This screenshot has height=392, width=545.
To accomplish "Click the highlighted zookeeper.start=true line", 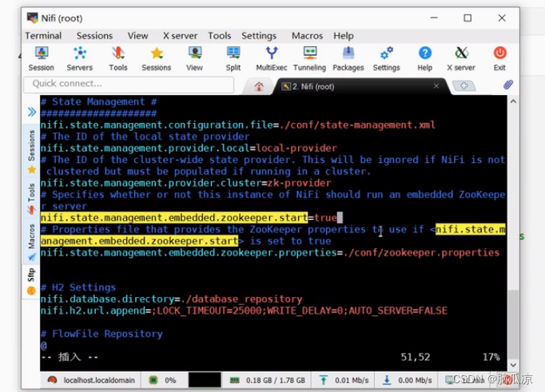I will [189, 218].
